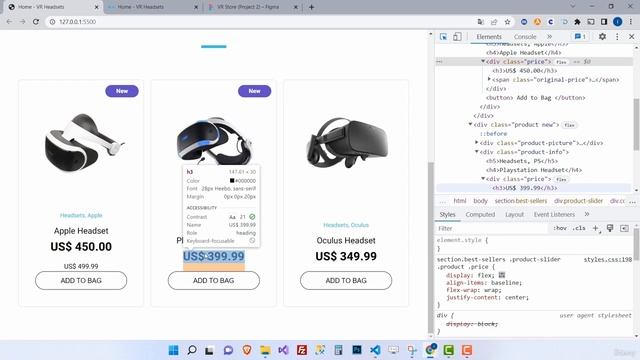Toggle the .cls element classes panel

pos(579,228)
